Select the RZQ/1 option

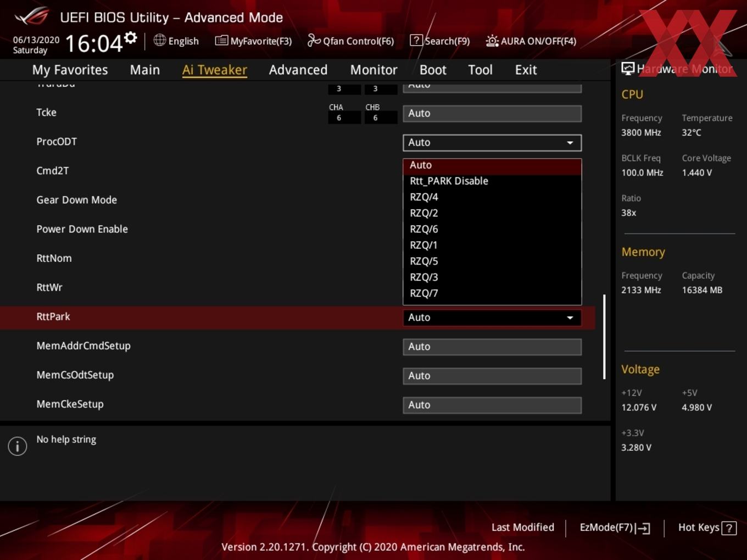click(x=492, y=245)
